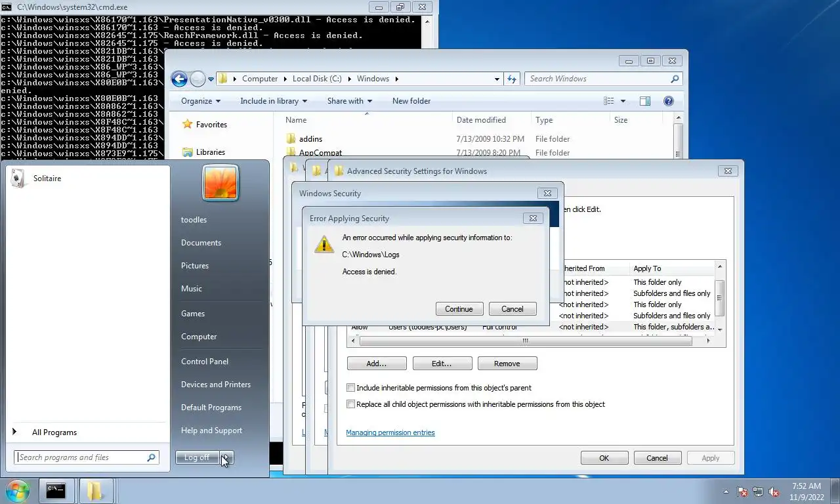
Task: Open Documents from the Start menu
Action: tap(201, 243)
